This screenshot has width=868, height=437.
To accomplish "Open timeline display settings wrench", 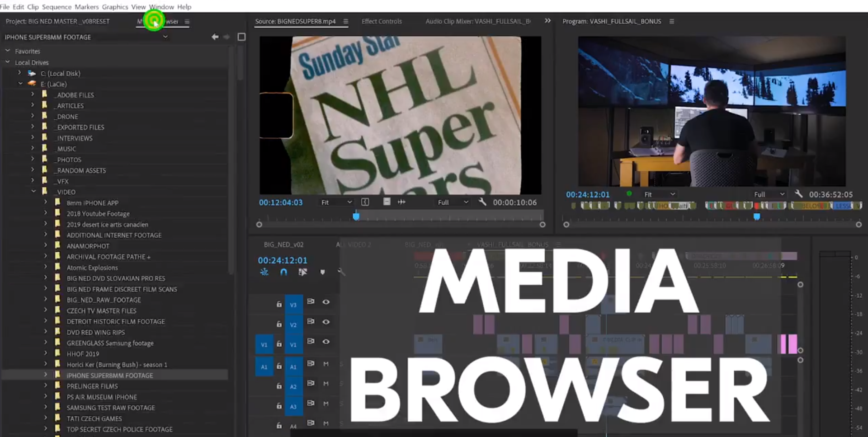I will pyautogui.click(x=341, y=272).
